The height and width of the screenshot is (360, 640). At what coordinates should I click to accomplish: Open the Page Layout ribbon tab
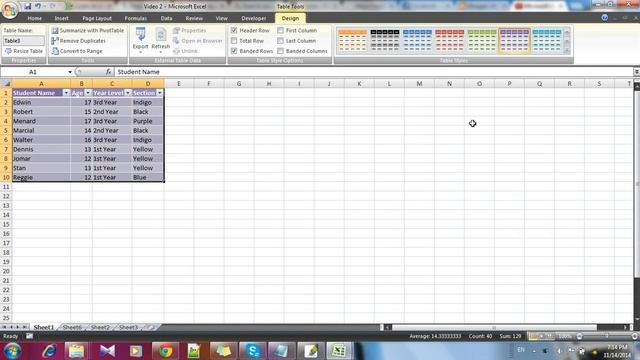97,18
